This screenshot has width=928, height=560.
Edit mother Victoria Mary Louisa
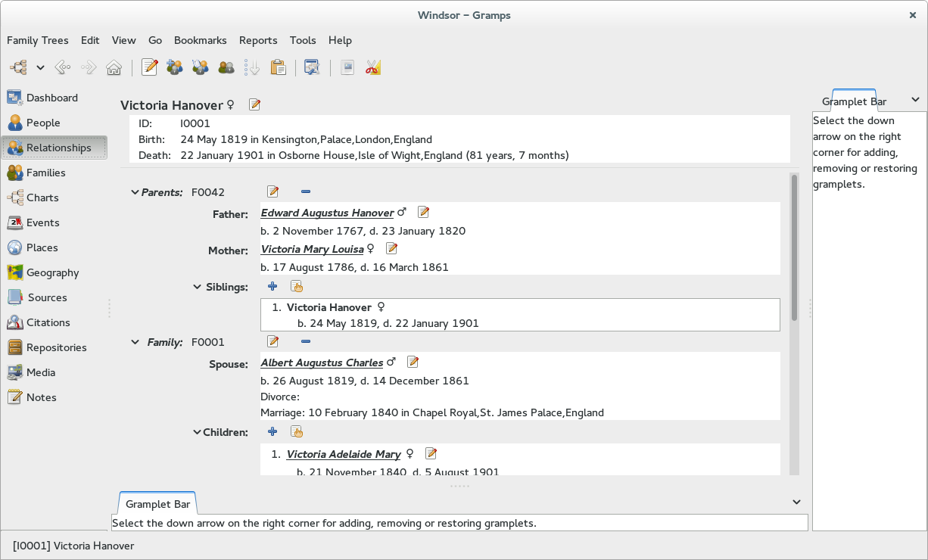coord(392,249)
